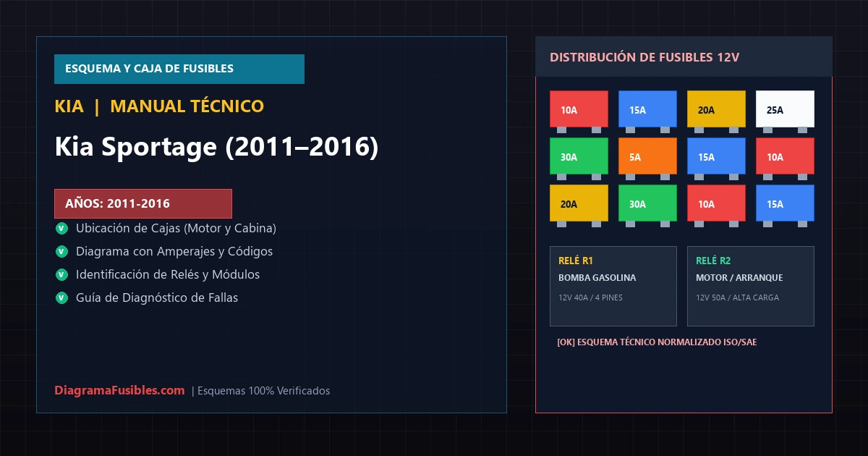Click the text Ubicación de Cajas (Motor y Cabina)
868x456 pixels.
[176, 228]
